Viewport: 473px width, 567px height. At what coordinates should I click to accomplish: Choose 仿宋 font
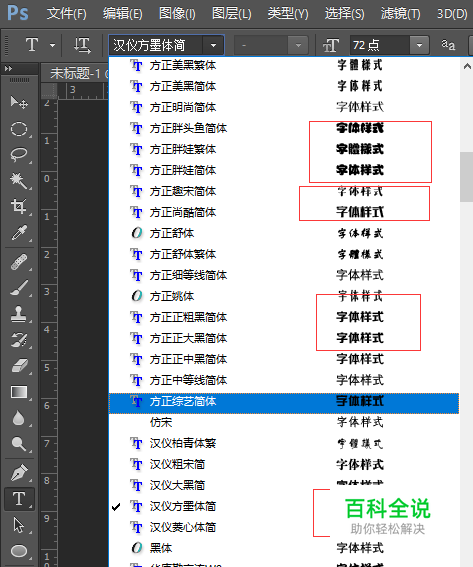[x=284, y=422]
